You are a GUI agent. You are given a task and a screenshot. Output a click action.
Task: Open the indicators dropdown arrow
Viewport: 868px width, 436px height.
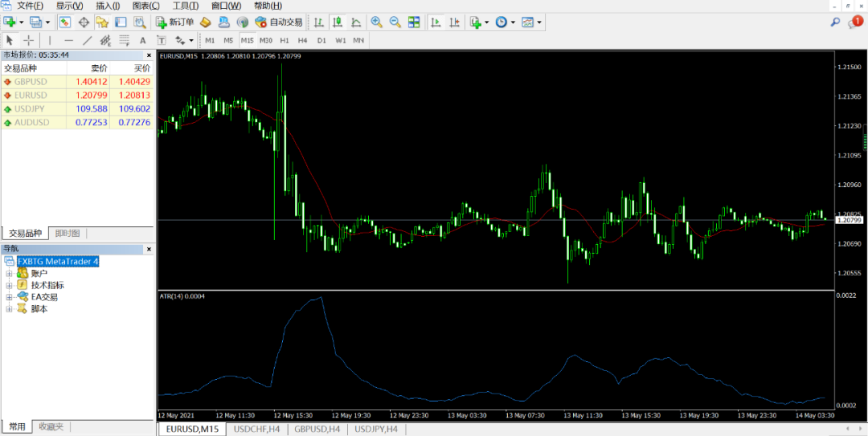[x=486, y=22]
